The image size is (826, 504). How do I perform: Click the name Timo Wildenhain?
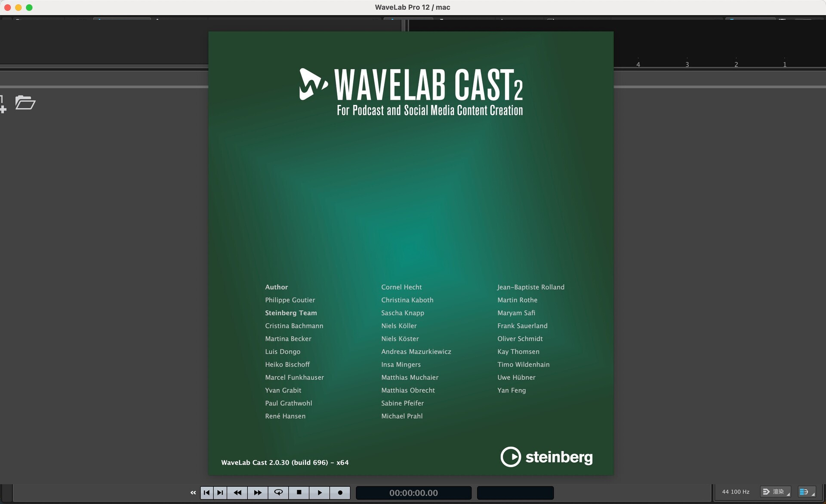tap(524, 365)
